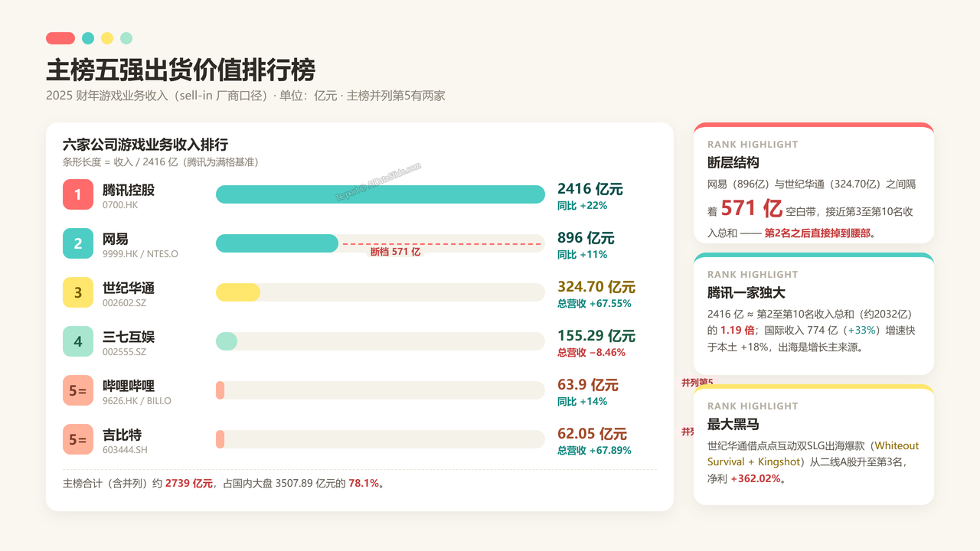The width and height of the screenshot is (980, 551).
Task: Click the ticker 9626.HK / BILI.O
Action: (137, 401)
